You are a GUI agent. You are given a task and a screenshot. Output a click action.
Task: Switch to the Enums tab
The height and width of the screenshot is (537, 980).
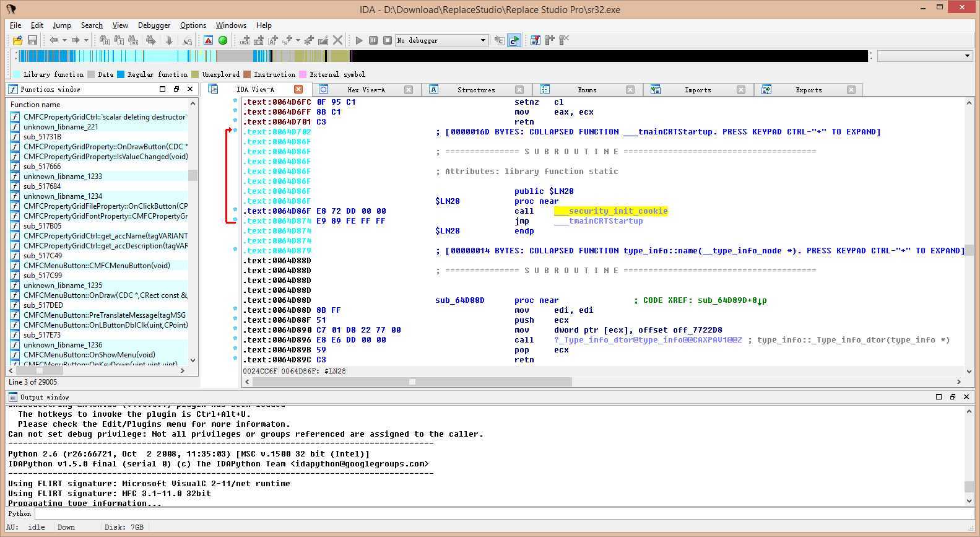click(587, 90)
